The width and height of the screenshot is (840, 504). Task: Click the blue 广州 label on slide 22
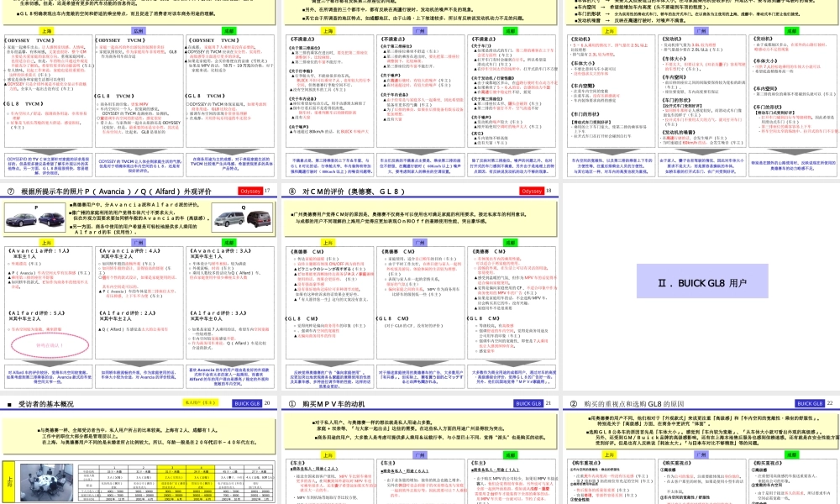click(x=701, y=454)
